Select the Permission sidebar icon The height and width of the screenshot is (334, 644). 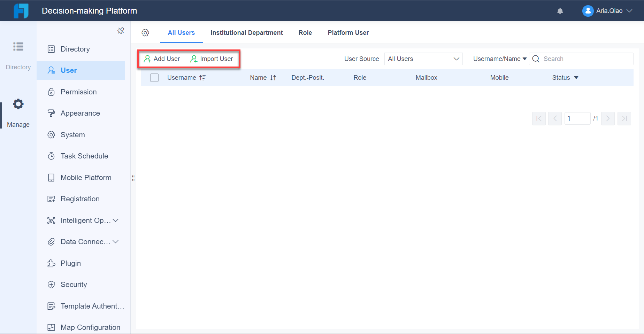(51, 92)
